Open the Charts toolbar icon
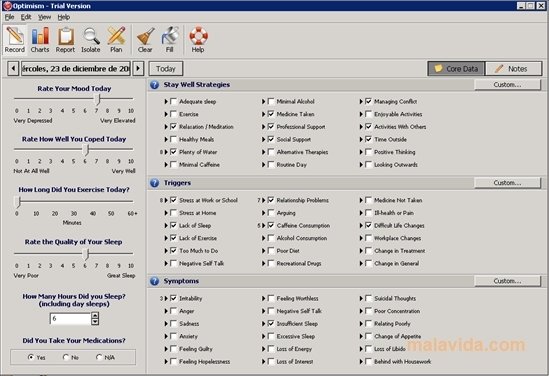Image resolution: width=549 pixels, height=376 pixels. coord(40,40)
